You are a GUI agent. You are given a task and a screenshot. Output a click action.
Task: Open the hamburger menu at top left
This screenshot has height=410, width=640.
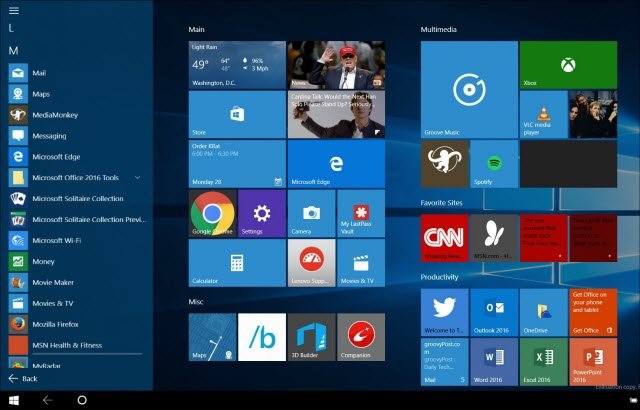(x=13, y=9)
